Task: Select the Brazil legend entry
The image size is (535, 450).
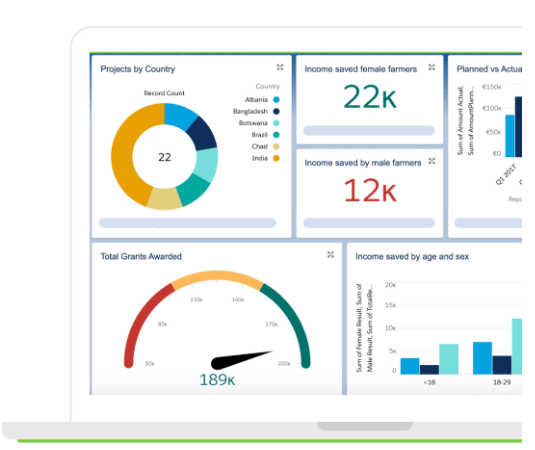Action: [x=265, y=135]
